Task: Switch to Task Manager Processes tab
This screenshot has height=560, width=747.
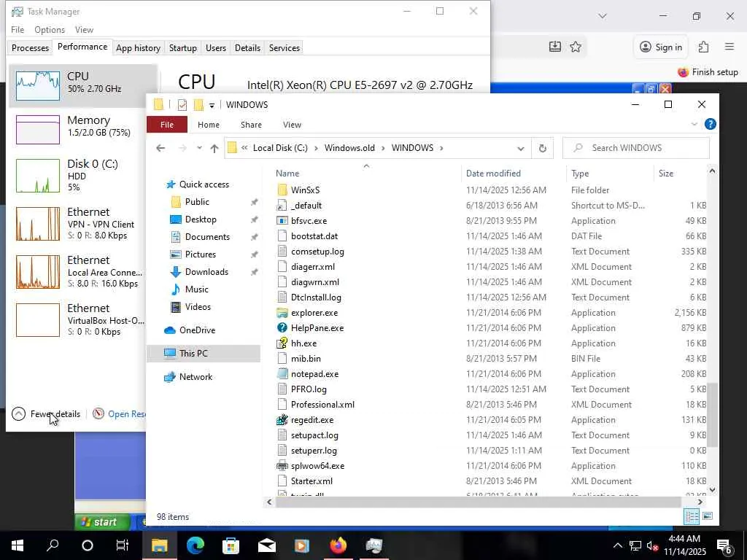Action: [30, 48]
